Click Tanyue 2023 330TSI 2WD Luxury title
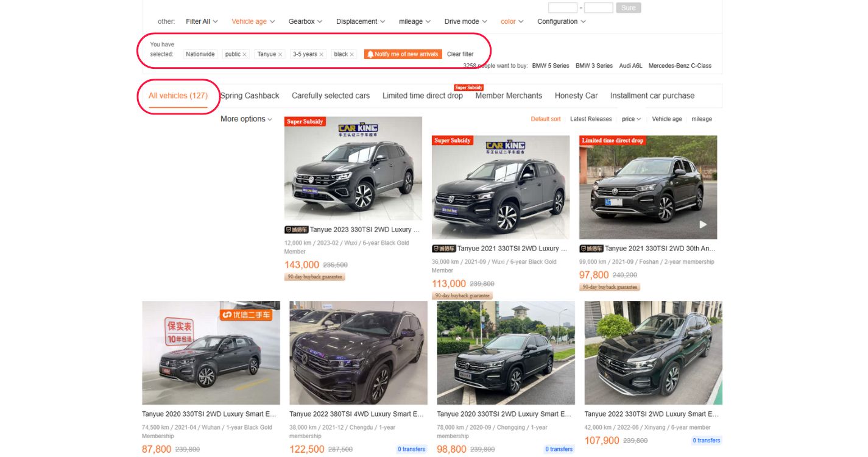868x457 pixels. [x=365, y=230]
